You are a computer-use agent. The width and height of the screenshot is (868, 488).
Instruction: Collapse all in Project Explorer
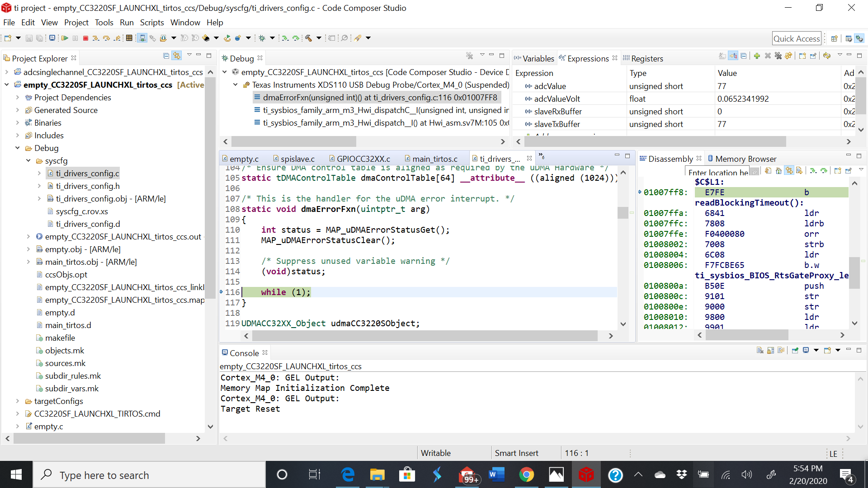[166, 56]
